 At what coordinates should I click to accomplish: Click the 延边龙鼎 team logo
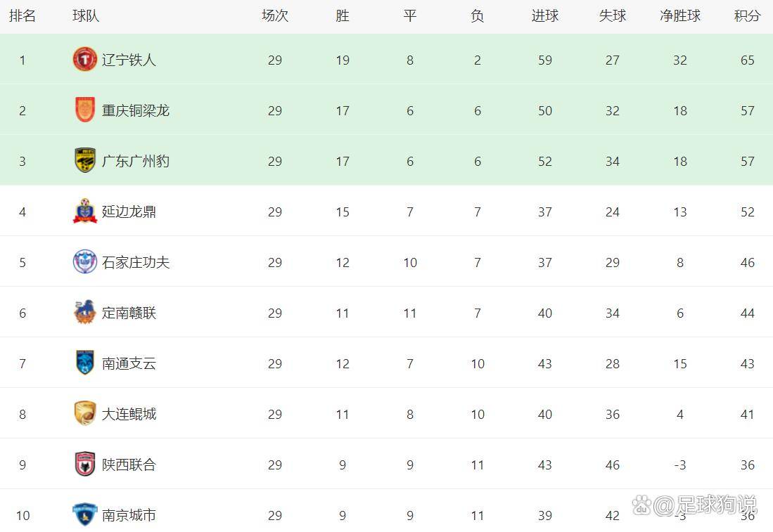click(84, 212)
